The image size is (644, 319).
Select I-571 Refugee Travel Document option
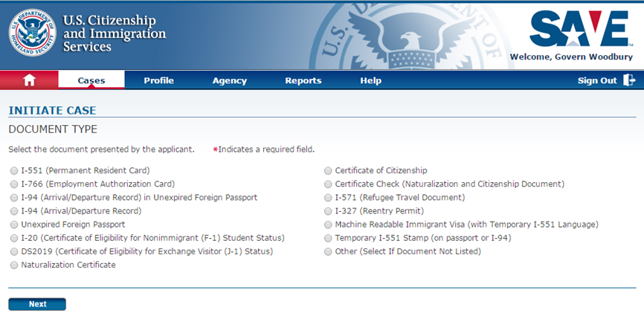pyautogui.click(x=328, y=197)
